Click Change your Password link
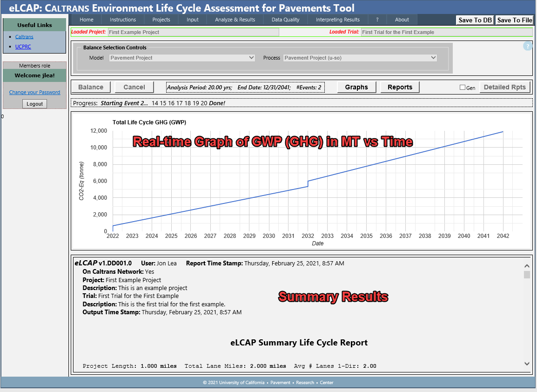Viewport: 537px width, 392px height. point(35,92)
